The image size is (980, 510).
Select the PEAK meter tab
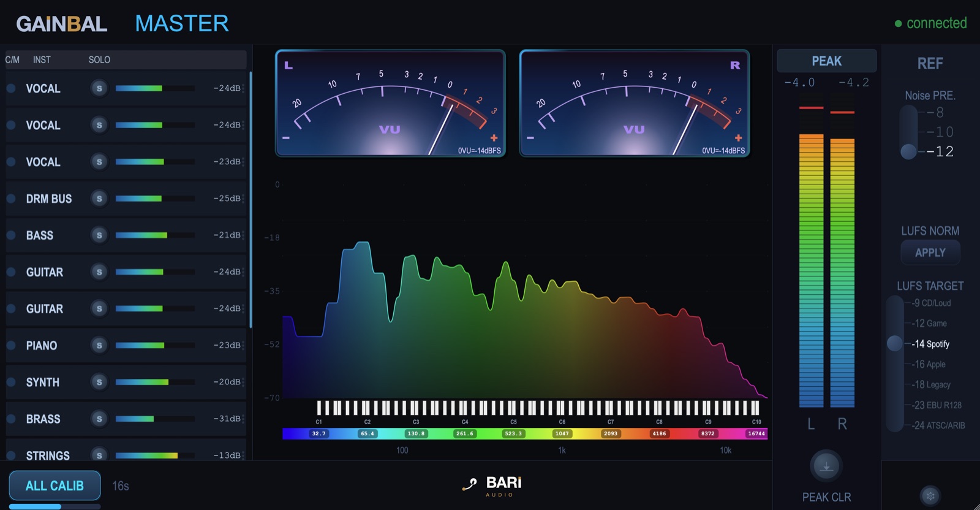coord(826,61)
